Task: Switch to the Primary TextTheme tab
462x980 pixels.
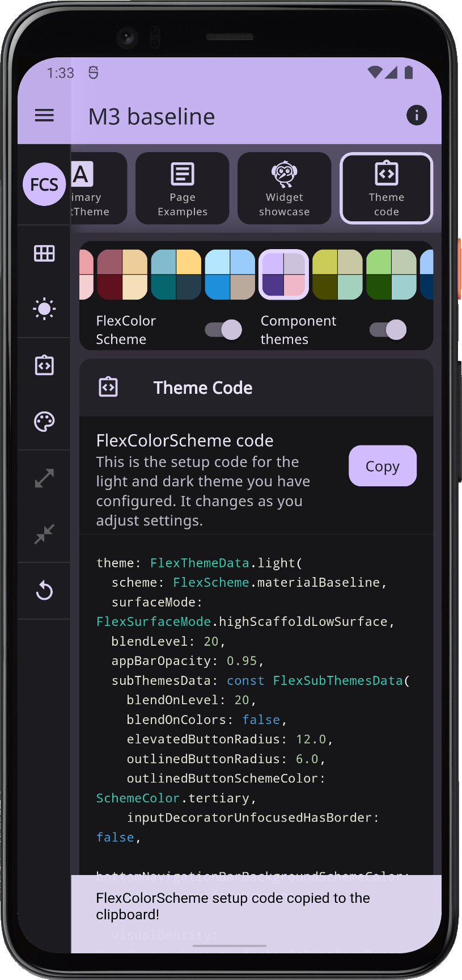Action: [x=99, y=188]
